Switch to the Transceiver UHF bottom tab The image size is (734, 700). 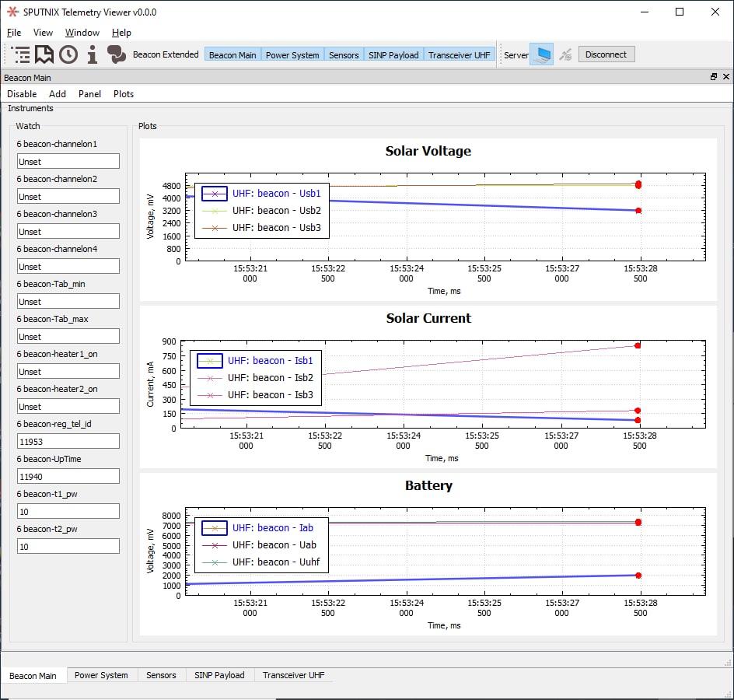click(x=293, y=675)
